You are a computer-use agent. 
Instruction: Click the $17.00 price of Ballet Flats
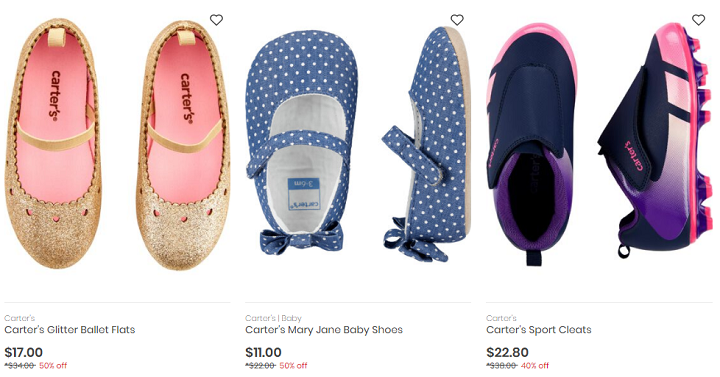click(x=23, y=352)
